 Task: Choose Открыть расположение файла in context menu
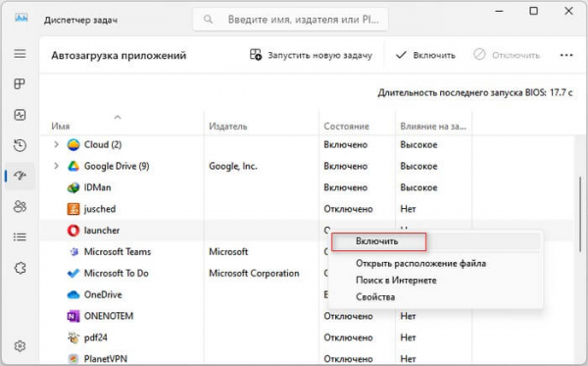[x=420, y=264]
